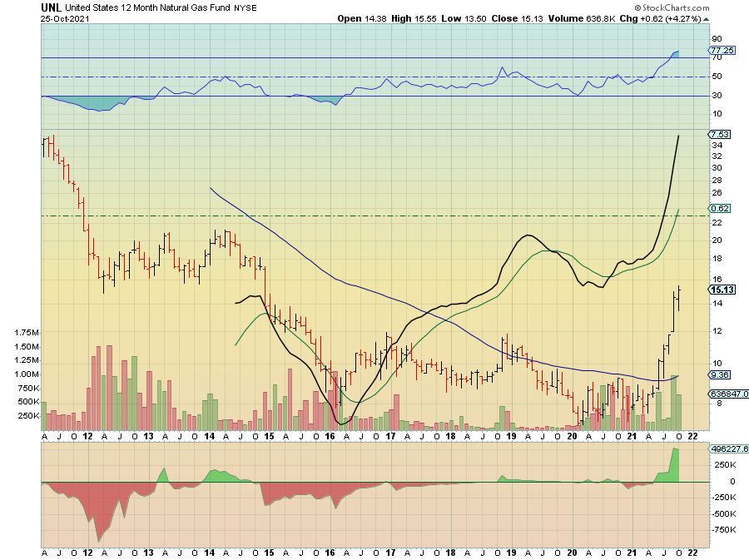Image resolution: width=749 pixels, height=560 pixels.
Task: Click the 0.62 value tag on right axis
Action: [721, 208]
